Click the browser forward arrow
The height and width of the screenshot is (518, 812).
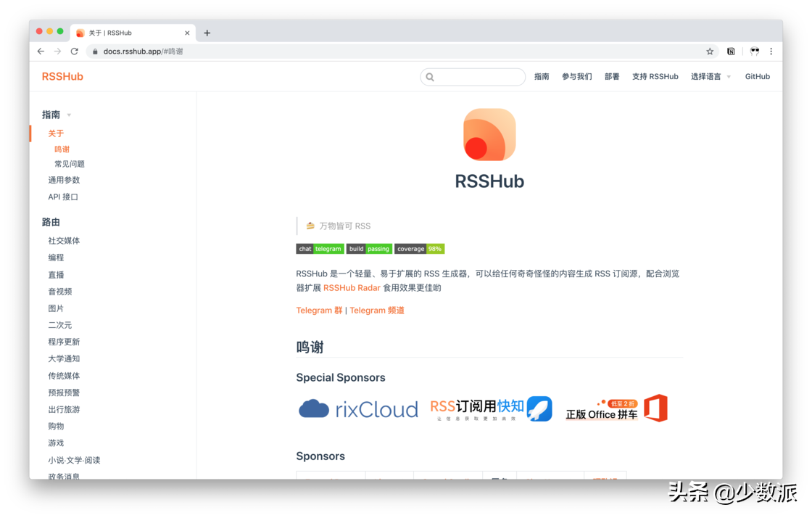click(x=57, y=52)
